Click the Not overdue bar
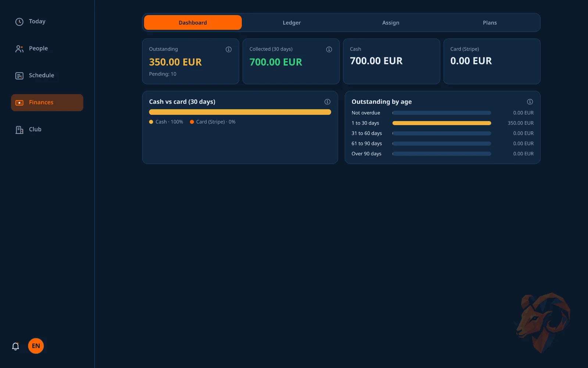This screenshot has height=368, width=588. coord(442,113)
